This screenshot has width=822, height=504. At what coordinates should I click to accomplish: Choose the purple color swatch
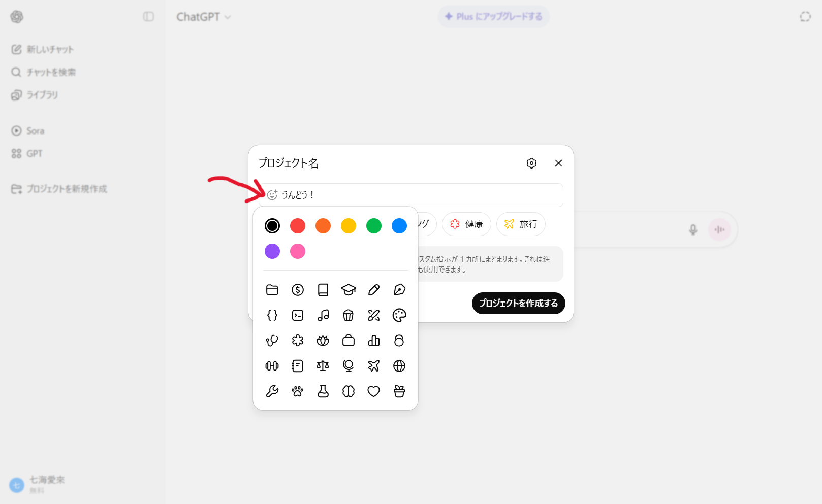pyautogui.click(x=272, y=251)
